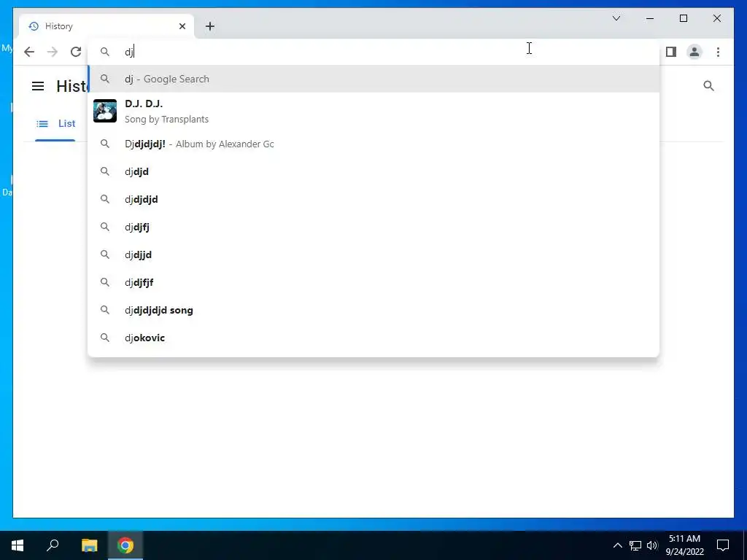Pick the 'djdjfjf' suggestion
The image size is (747, 560).
[x=373, y=282]
